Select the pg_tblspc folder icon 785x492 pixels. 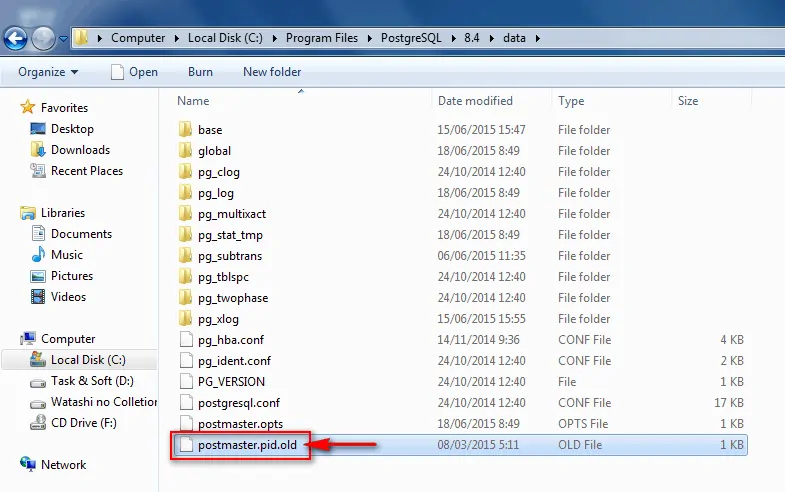185,276
